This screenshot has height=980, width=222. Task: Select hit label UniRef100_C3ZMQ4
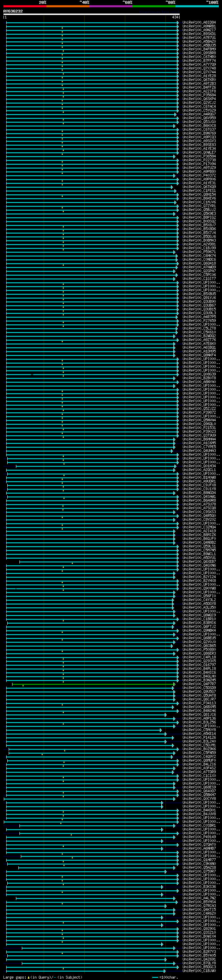point(199,527)
